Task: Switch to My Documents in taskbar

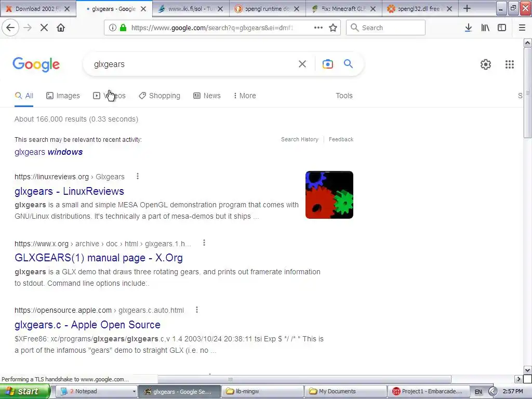Action: (x=345, y=392)
